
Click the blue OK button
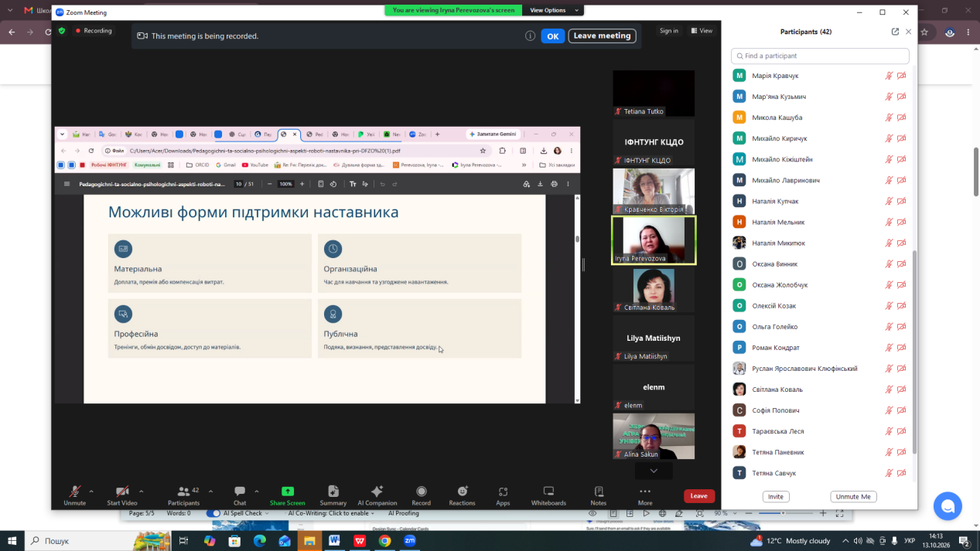[552, 36]
